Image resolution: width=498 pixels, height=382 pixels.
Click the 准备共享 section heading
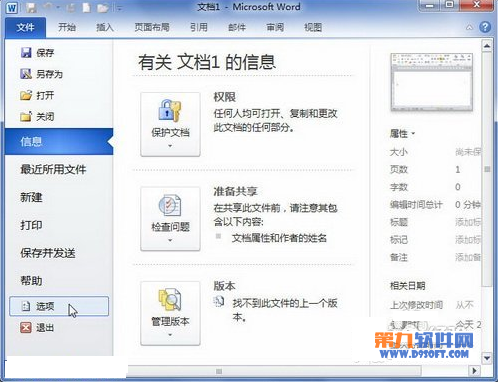(235, 191)
